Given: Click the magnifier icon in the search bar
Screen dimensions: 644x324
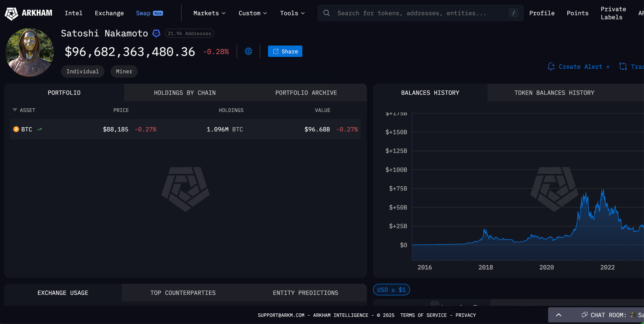Looking at the screenshot, I should pos(327,13).
